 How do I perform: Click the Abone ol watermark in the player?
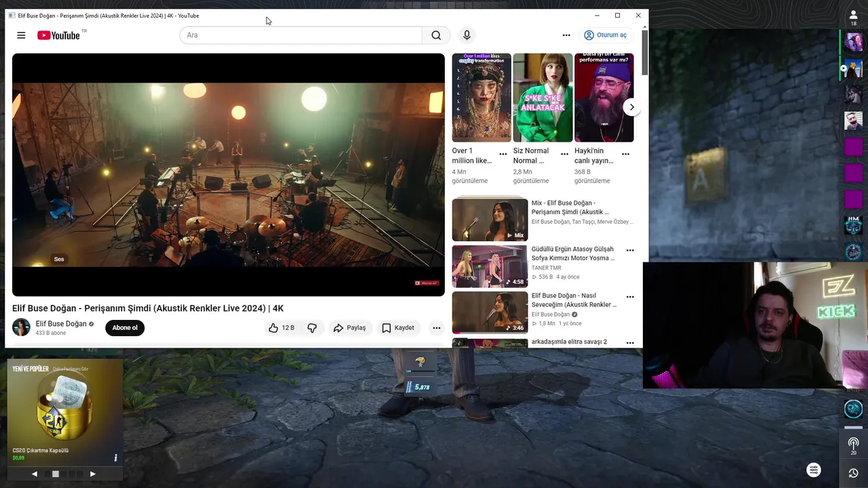pyautogui.click(x=427, y=283)
